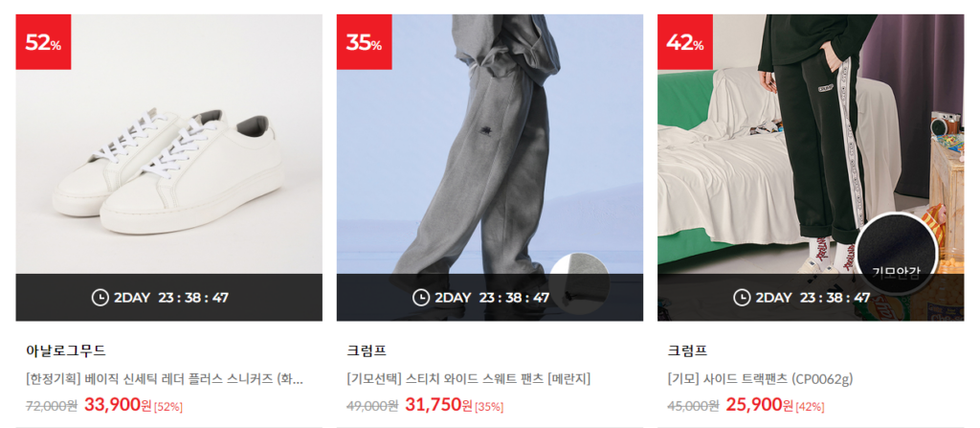Open 베이직 신세틱 레더 플러스 스니커즈 product title

coord(165,379)
